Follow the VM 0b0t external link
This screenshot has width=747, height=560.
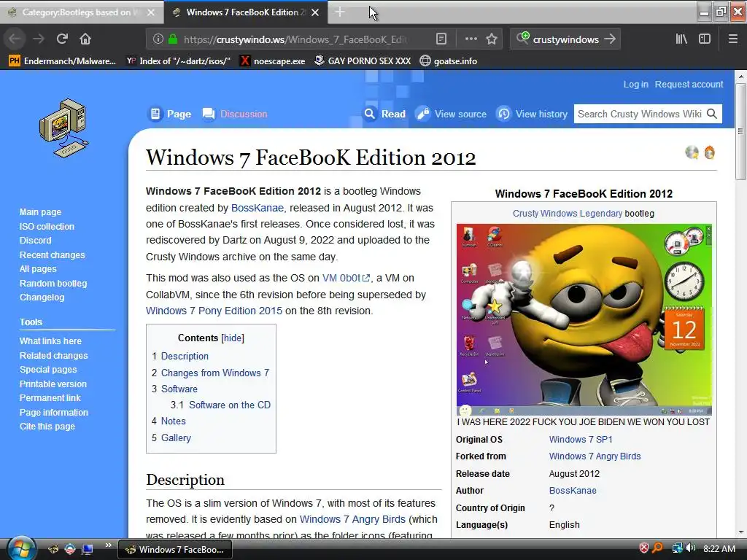pos(346,278)
